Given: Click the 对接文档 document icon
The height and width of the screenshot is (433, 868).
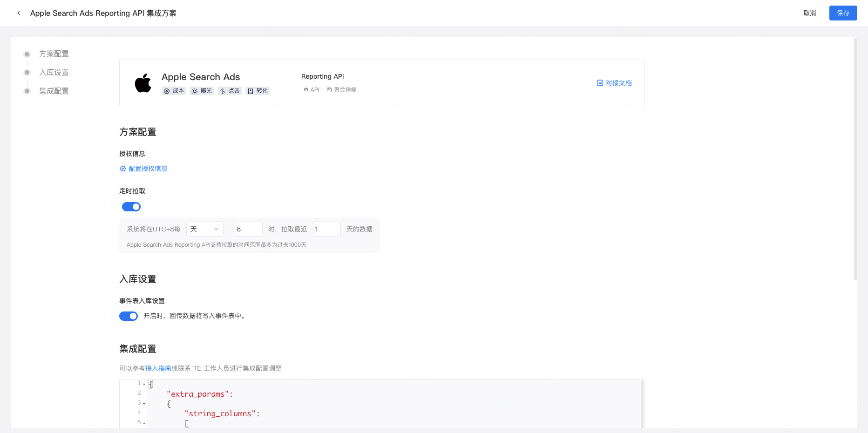Looking at the screenshot, I should tap(600, 83).
